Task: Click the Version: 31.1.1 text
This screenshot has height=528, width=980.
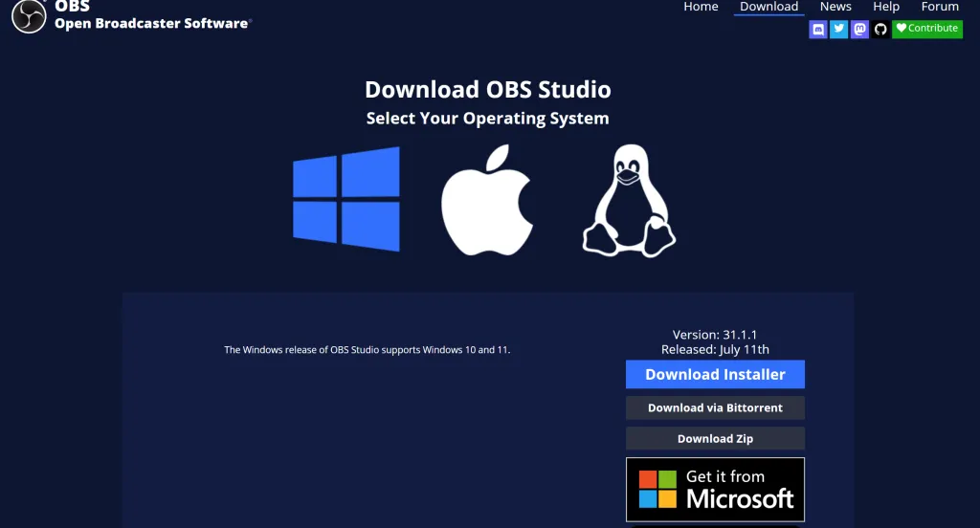Action: tap(714, 335)
